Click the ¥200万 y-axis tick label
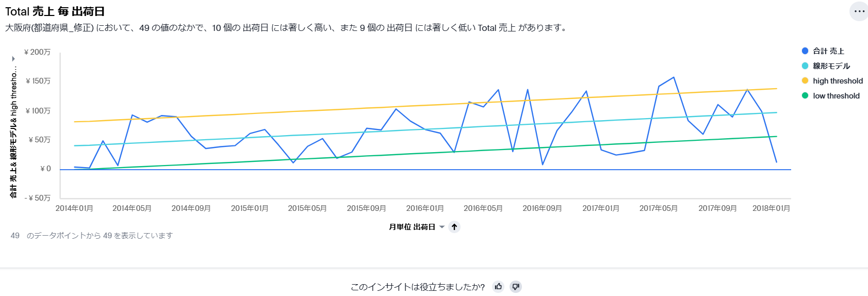 38,52
